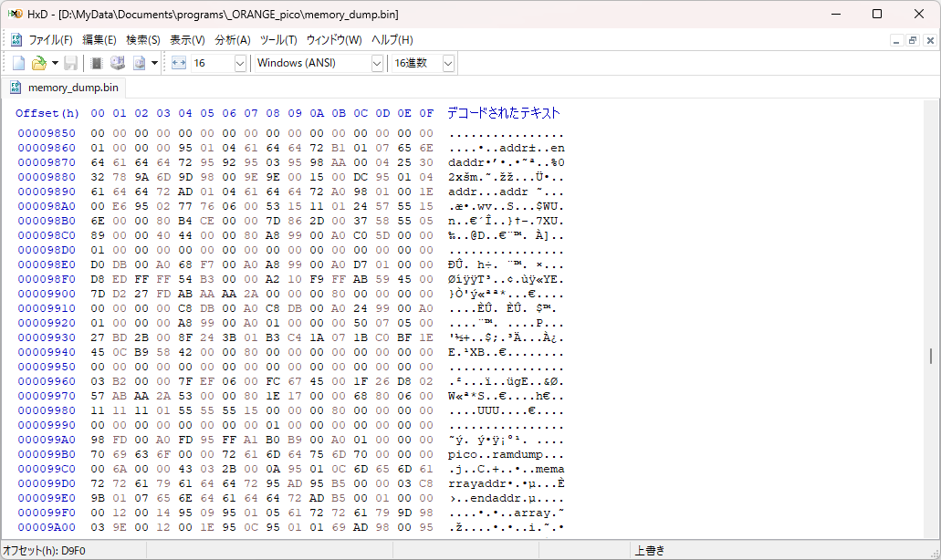
Task: Open main memory (RAM chip) icon
Action: pos(96,63)
